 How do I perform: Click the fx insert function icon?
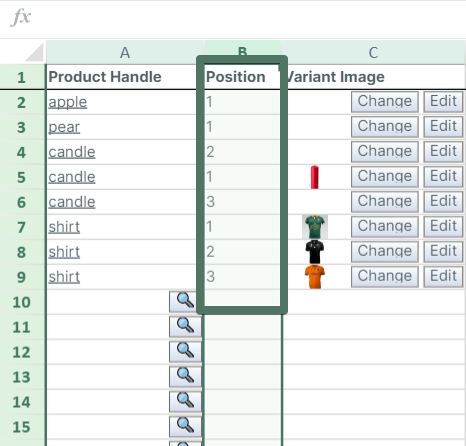click(21, 17)
